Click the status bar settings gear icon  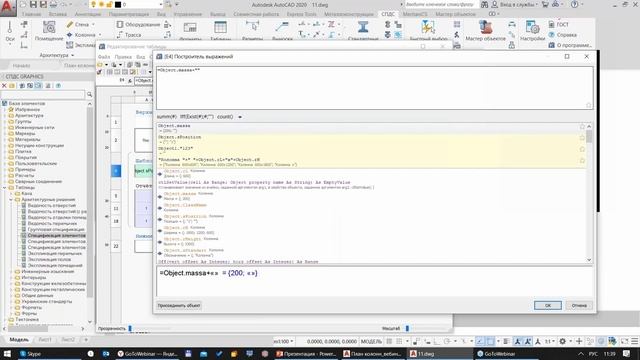pyautogui.click(x=562, y=341)
